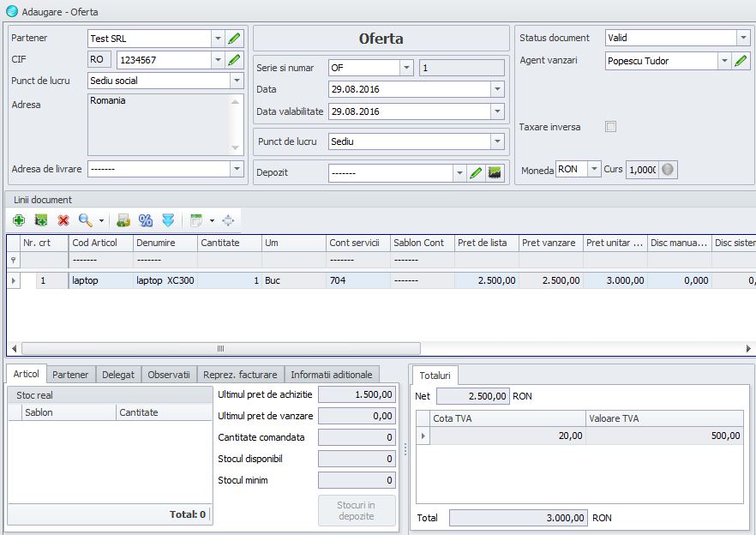The width and height of the screenshot is (756, 535).
Task: Expand the arrow next to the magnifier icon
Action: click(101, 221)
